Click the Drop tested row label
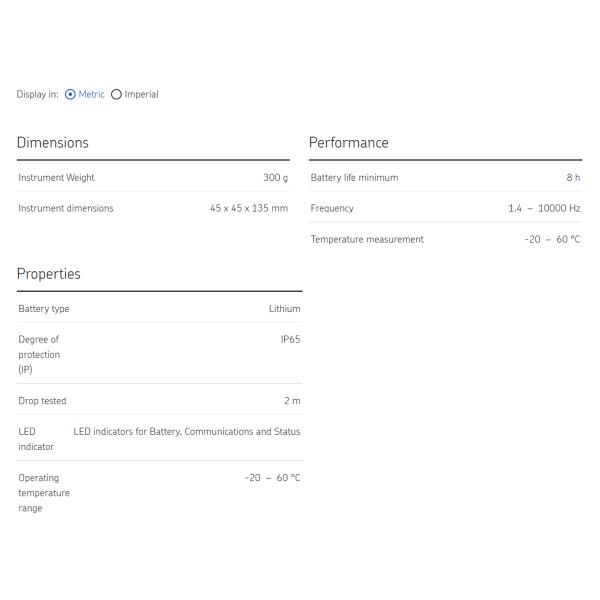This screenshot has width=600, height=600. pyautogui.click(x=42, y=401)
